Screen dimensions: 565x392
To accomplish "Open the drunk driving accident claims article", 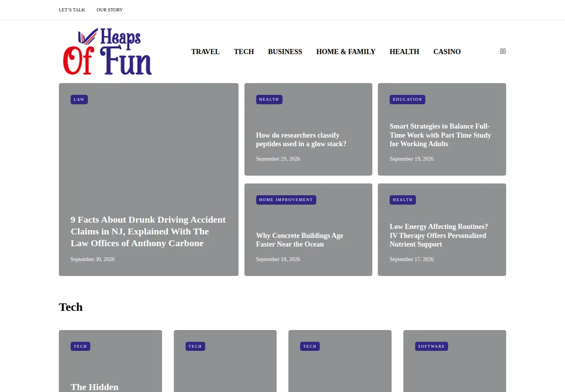I will [148, 232].
